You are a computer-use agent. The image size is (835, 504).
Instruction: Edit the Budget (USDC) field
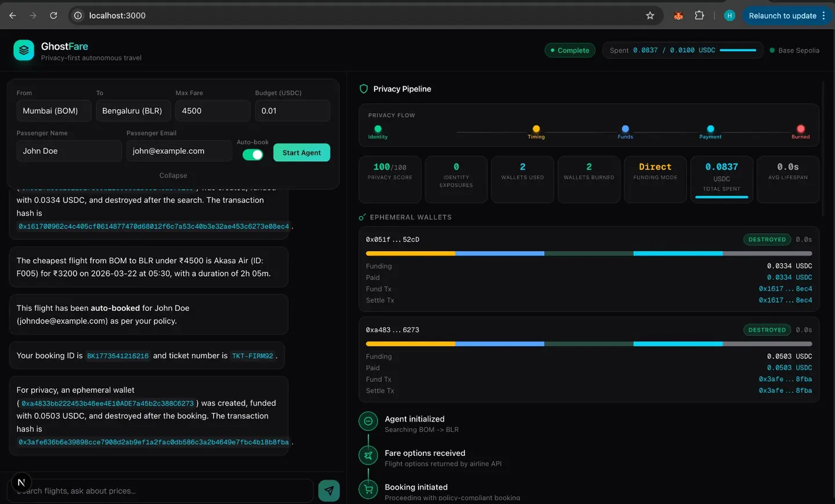(292, 111)
